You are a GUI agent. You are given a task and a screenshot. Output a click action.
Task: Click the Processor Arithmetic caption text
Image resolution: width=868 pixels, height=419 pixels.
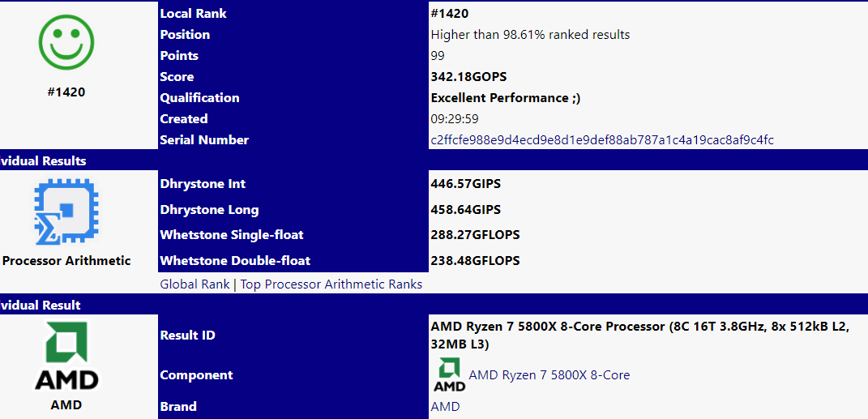click(x=66, y=261)
